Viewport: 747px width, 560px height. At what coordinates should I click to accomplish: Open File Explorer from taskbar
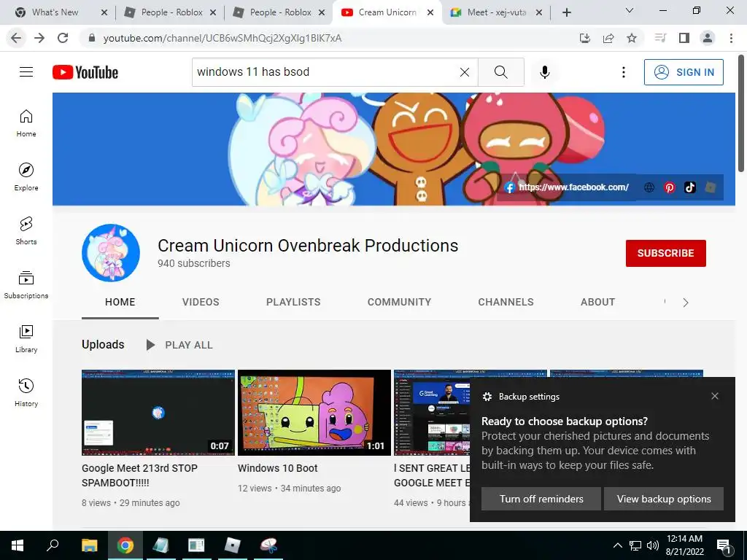point(89,545)
